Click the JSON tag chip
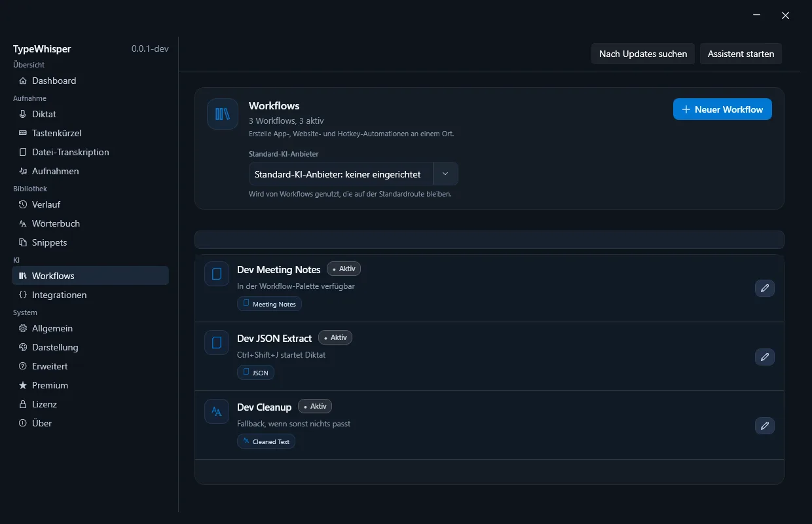Viewport: 812px width, 524px height. [255, 373]
